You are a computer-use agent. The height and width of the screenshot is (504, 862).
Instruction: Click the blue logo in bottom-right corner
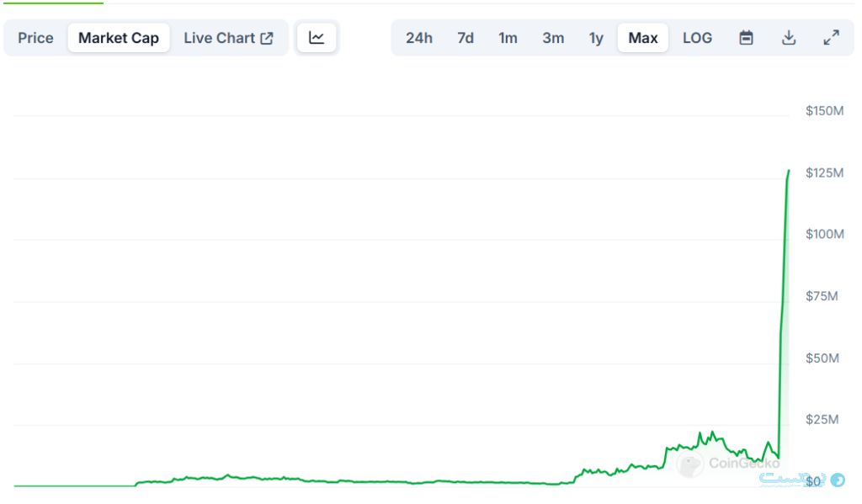click(837, 480)
